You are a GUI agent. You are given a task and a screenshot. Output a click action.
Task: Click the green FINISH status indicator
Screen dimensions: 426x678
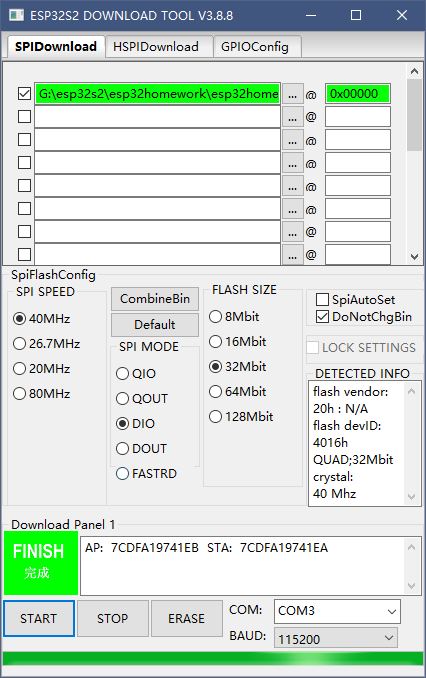tap(41, 563)
